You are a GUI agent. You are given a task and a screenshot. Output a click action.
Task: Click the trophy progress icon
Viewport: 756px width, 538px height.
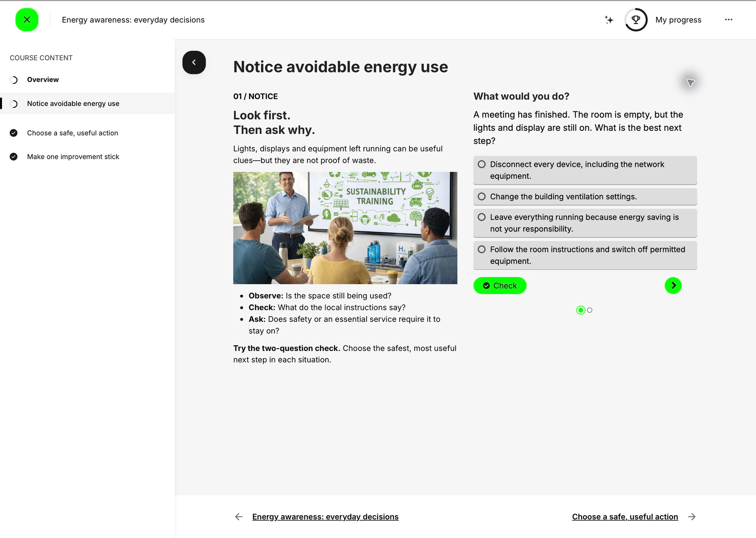(636, 20)
